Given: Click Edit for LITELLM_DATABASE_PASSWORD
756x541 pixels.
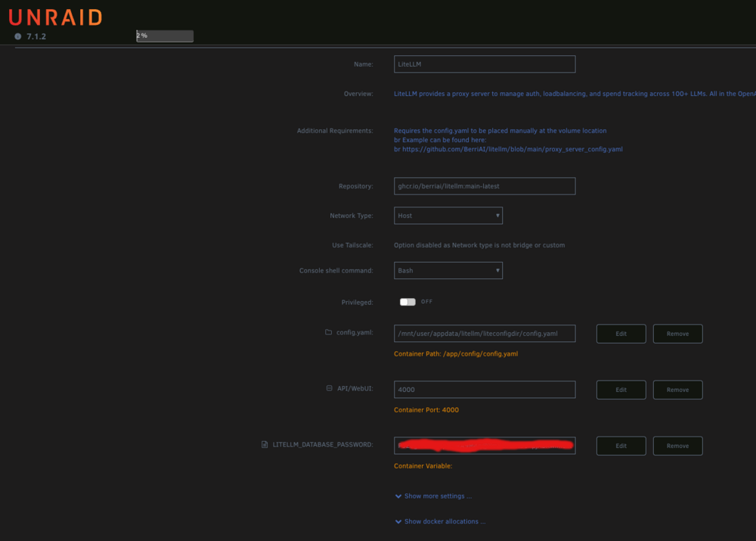Looking at the screenshot, I should (x=621, y=446).
